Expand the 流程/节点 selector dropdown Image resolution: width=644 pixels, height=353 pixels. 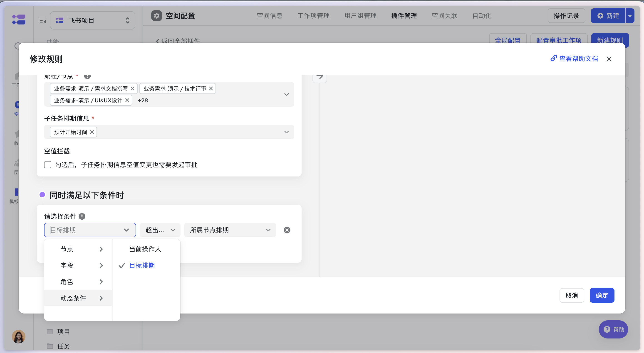tap(287, 94)
